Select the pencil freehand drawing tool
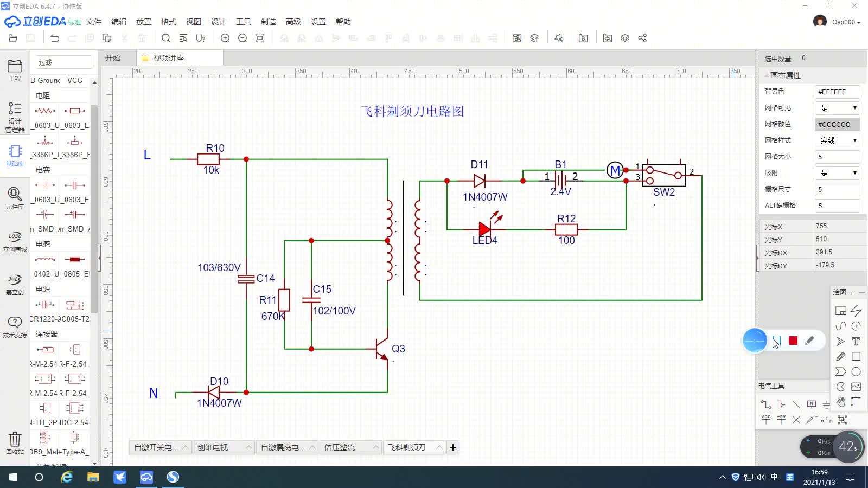Screen dimensions: 868x488 [x=841, y=356]
